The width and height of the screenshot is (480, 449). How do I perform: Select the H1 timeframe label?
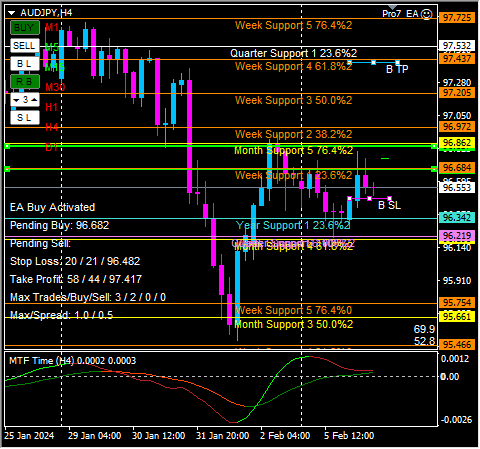tap(52, 107)
